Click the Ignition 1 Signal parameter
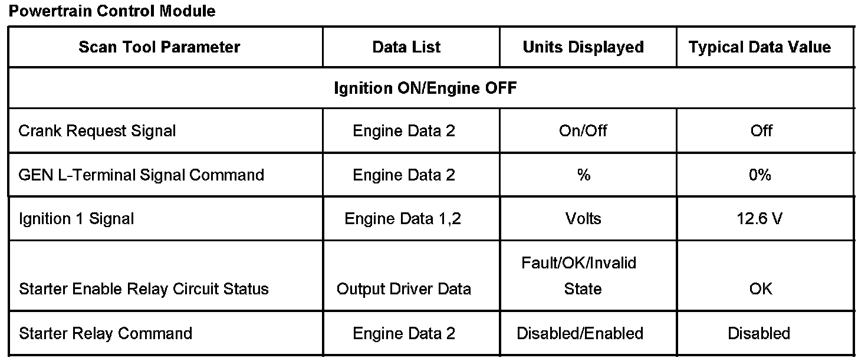Screen dimensions: 868x361 click(x=77, y=219)
